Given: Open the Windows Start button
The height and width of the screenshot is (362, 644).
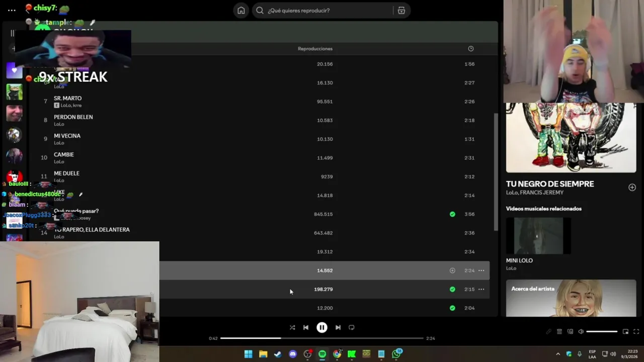Looking at the screenshot, I should pos(248,354).
